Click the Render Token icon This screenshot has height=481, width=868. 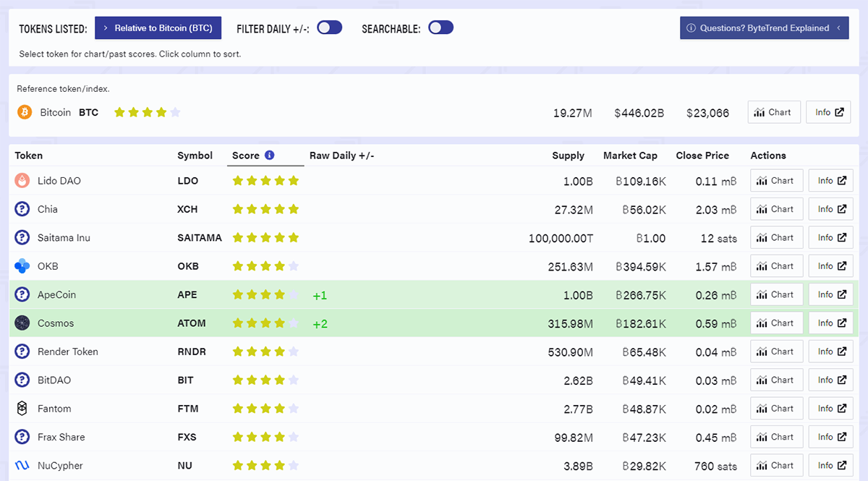click(x=22, y=352)
